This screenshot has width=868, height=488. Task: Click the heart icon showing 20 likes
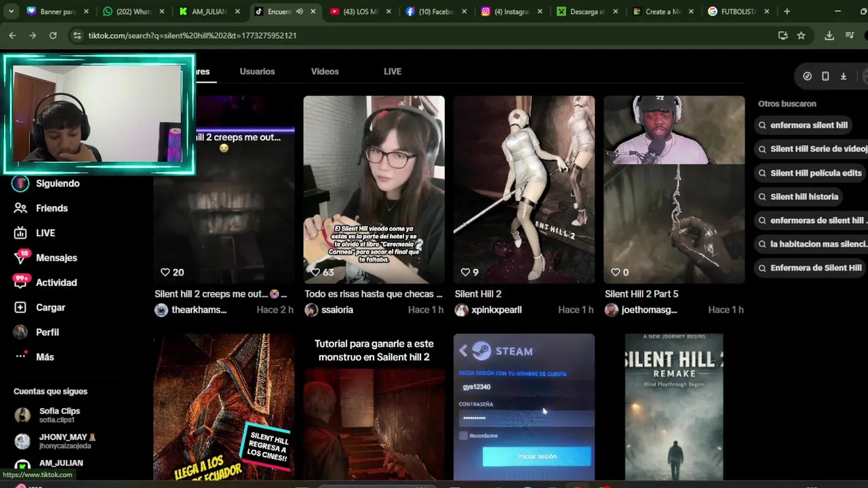coord(165,272)
